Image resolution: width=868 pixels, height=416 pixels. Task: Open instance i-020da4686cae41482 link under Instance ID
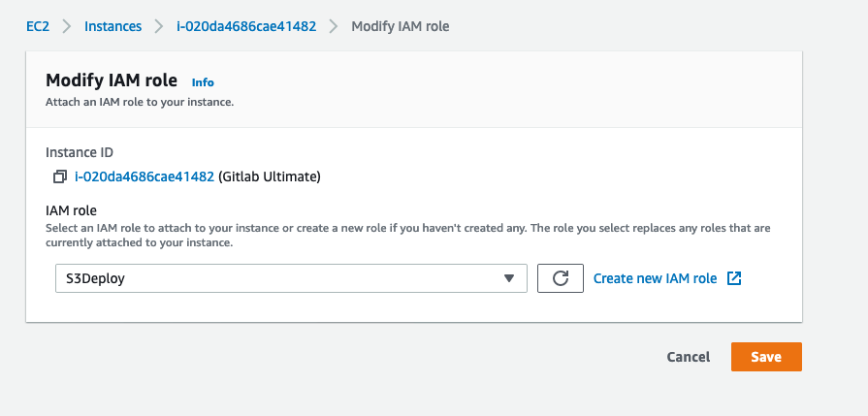click(145, 177)
